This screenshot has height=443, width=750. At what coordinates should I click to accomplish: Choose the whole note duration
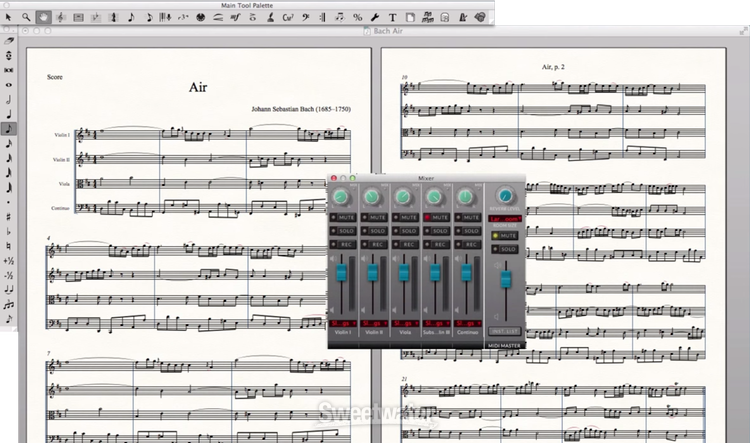tap(9, 85)
